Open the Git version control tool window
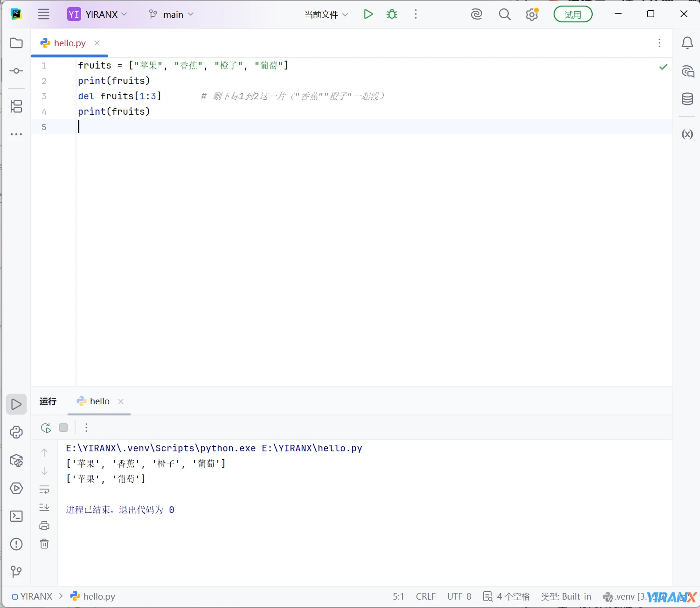The width and height of the screenshot is (700, 608). point(16,572)
